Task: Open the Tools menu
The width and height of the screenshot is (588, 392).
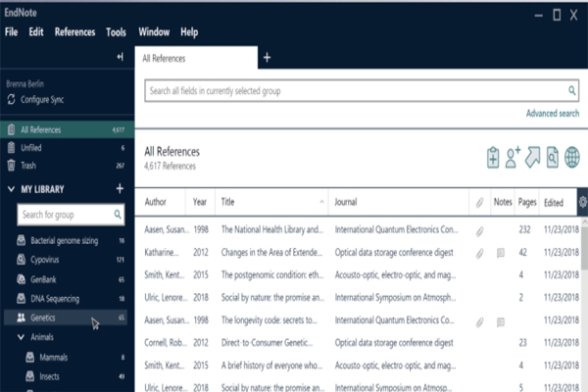Action: (116, 32)
